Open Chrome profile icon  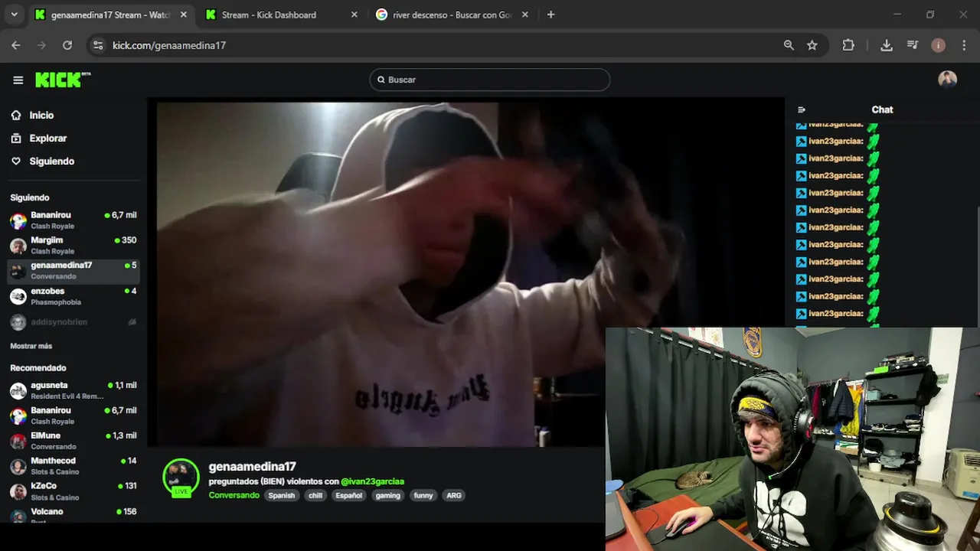pos(938,45)
